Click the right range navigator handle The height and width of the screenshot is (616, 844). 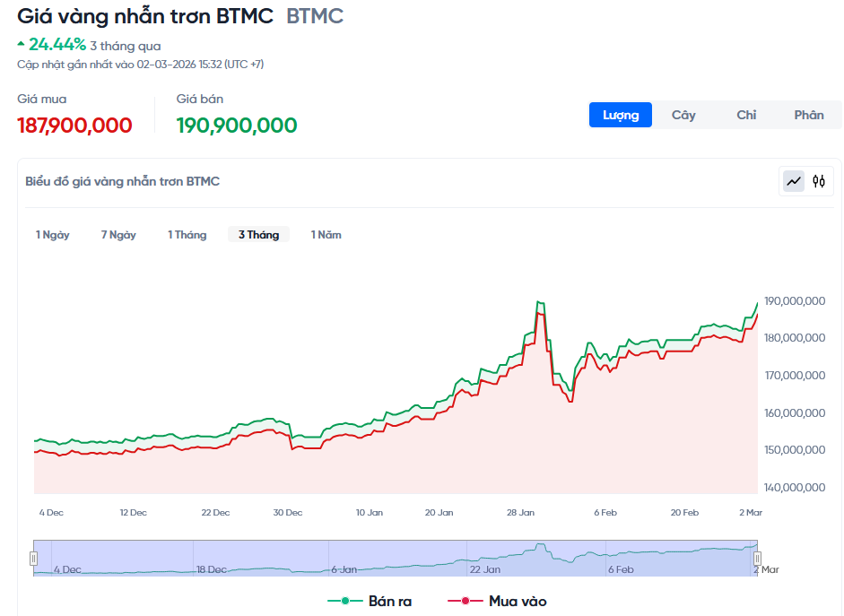[x=757, y=559]
